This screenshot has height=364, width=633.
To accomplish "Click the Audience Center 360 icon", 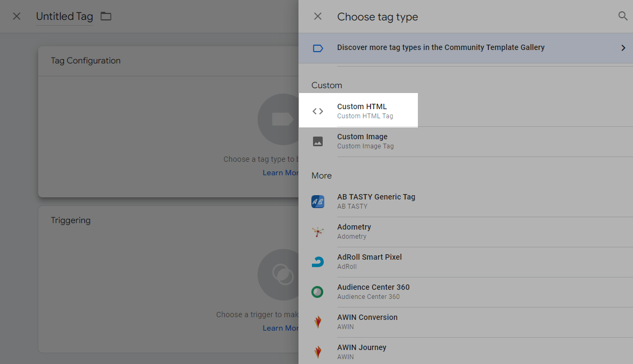I will pyautogui.click(x=317, y=291).
